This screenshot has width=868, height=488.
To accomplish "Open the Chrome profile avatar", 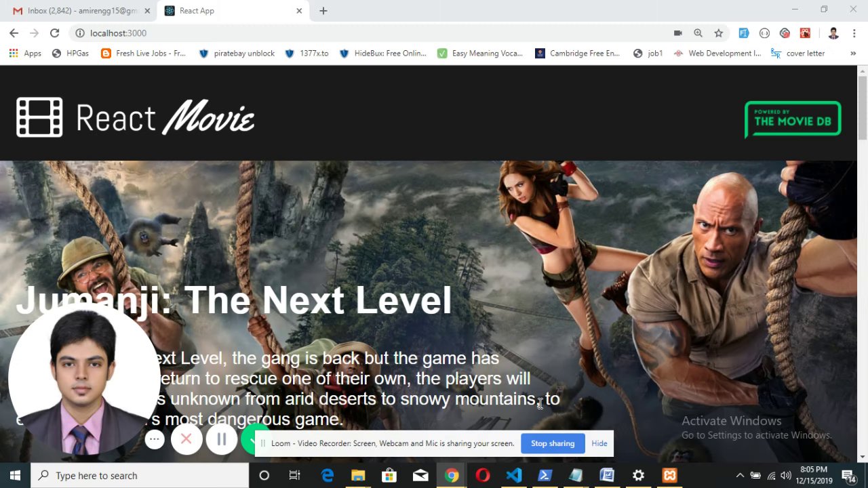I will click(x=833, y=33).
